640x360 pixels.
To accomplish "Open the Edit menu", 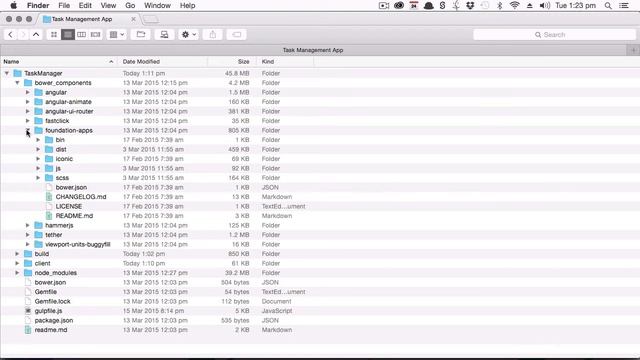I will point(85,6).
